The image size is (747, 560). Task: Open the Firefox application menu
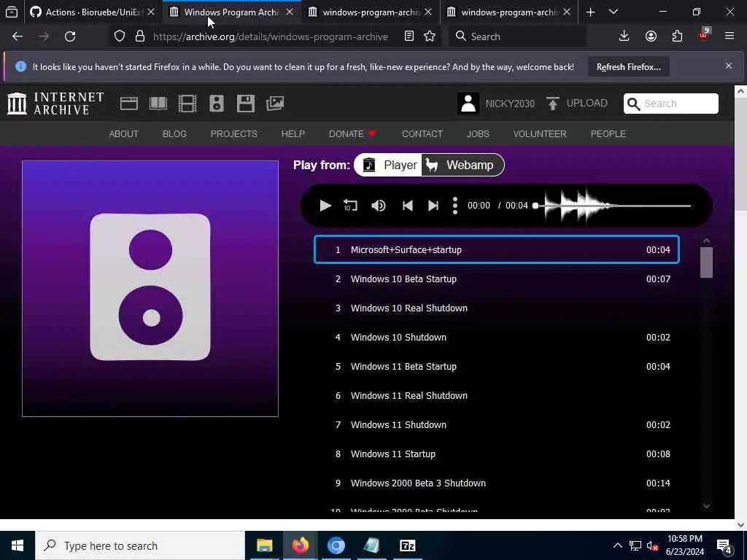[x=729, y=36]
